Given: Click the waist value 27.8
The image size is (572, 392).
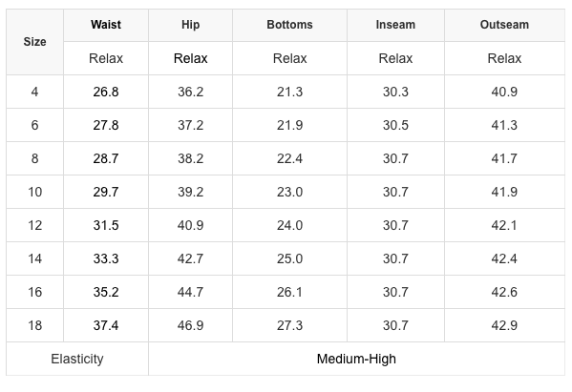Looking at the screenshot, I should (x=106, y=125).
